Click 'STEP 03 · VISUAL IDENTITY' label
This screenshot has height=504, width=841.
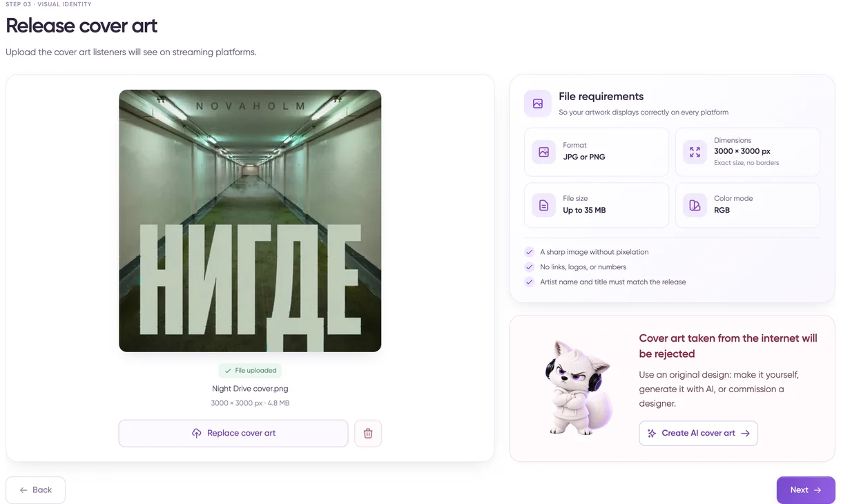[x=48, y=4]
